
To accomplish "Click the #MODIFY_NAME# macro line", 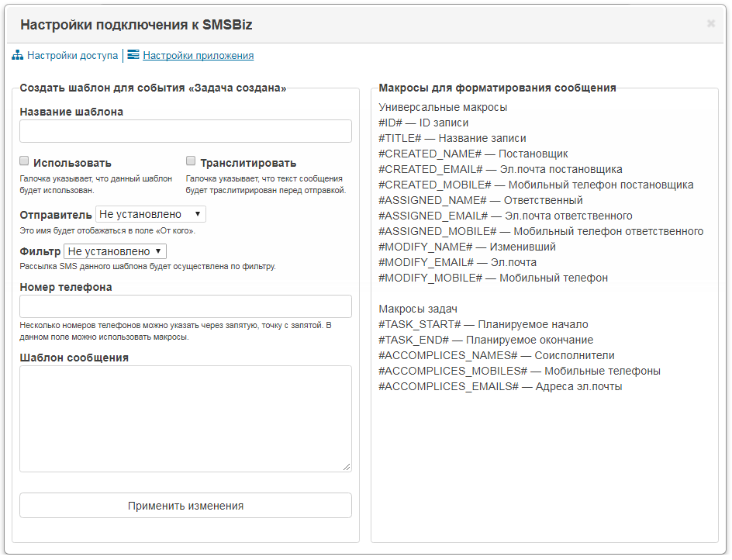I will [468, 247].
